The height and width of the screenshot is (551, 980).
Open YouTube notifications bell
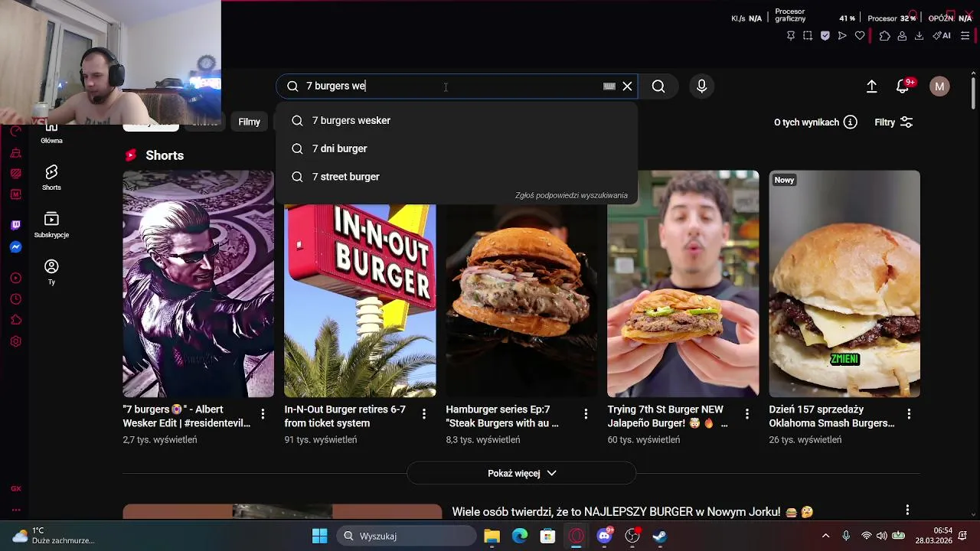(x=903, y=86)
